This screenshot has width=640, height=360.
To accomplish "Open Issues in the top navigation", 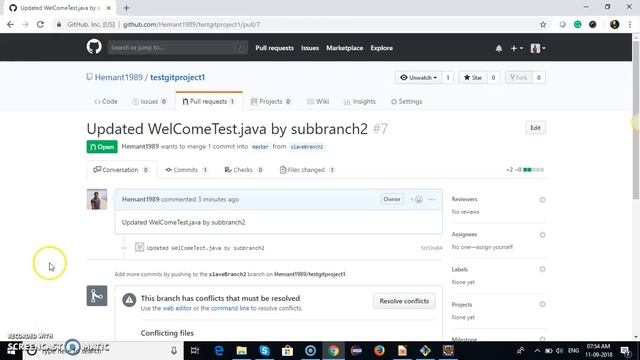I will pyautogui.click(x=310, y=48).
